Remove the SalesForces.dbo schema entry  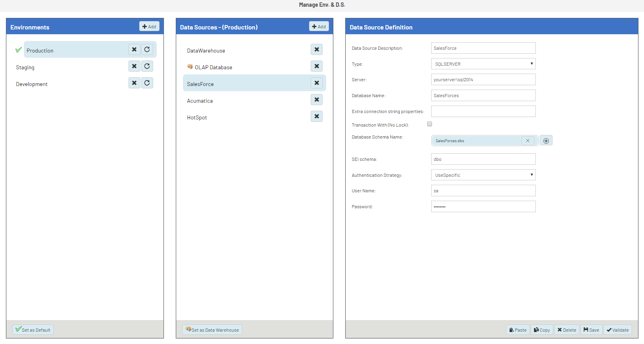[528, 141]
